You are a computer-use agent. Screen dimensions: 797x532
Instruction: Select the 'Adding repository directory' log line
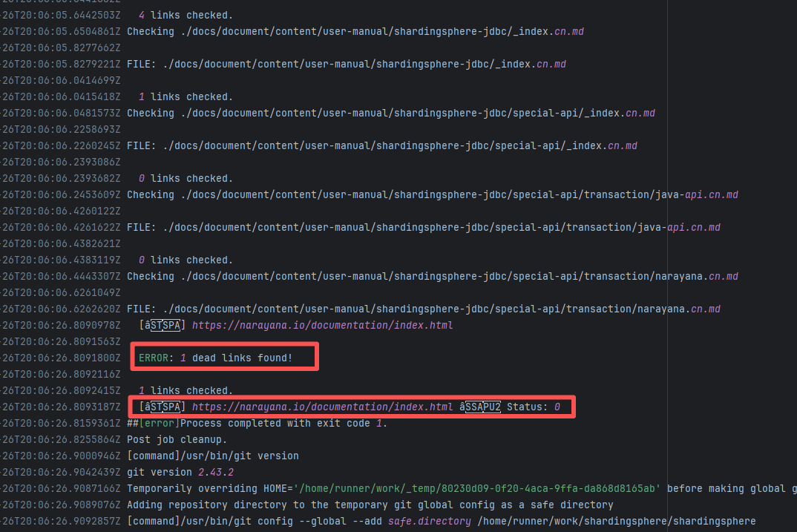(370, 505)
